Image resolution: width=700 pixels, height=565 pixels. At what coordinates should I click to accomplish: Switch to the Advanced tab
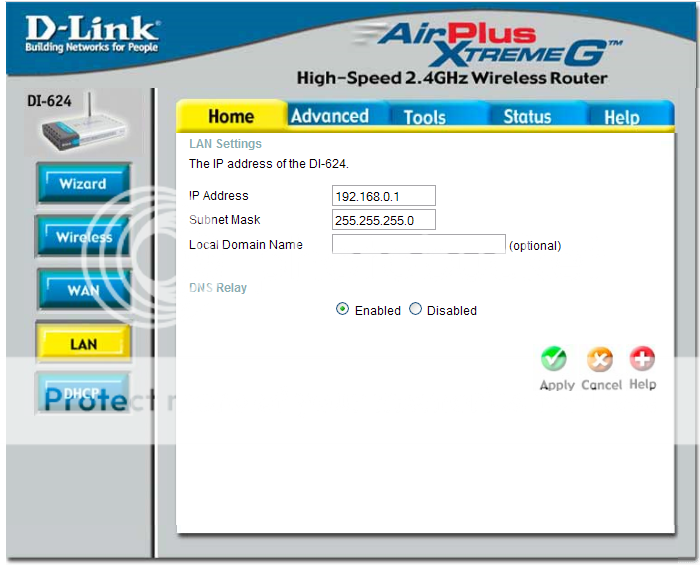329,116
